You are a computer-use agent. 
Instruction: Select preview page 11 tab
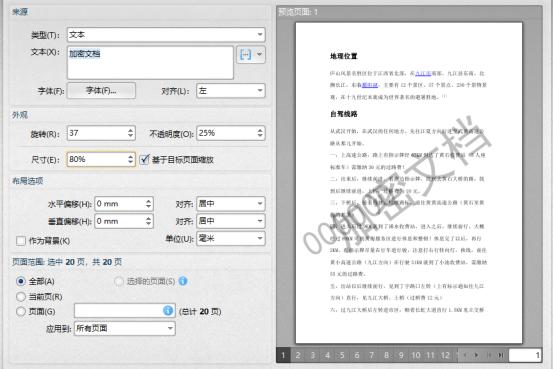coord(431,355)
